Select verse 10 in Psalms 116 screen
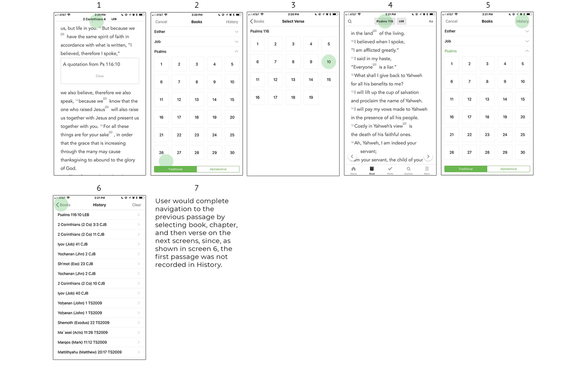The height and width of the screenshot is (371, 588). (x=329, y=62)
